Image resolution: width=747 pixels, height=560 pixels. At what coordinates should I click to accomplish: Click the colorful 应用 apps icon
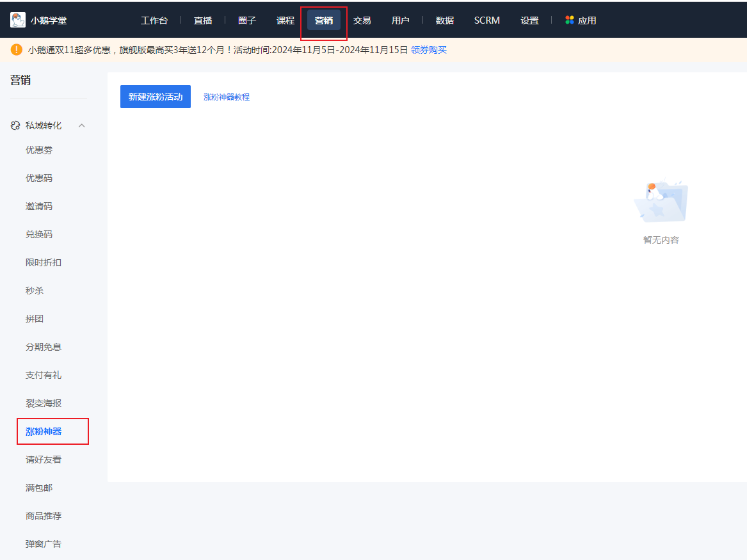(570, 20)
